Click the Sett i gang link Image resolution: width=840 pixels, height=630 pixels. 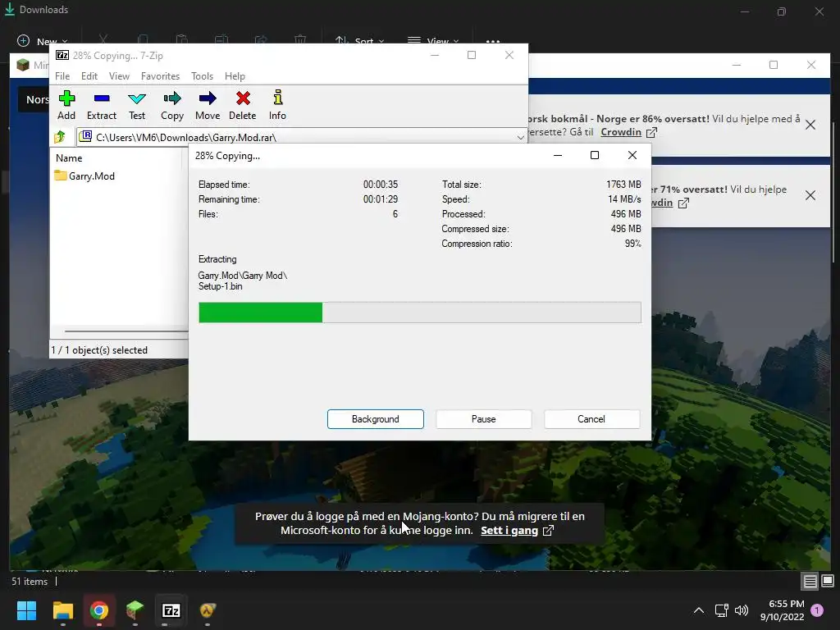click(517, 531)
